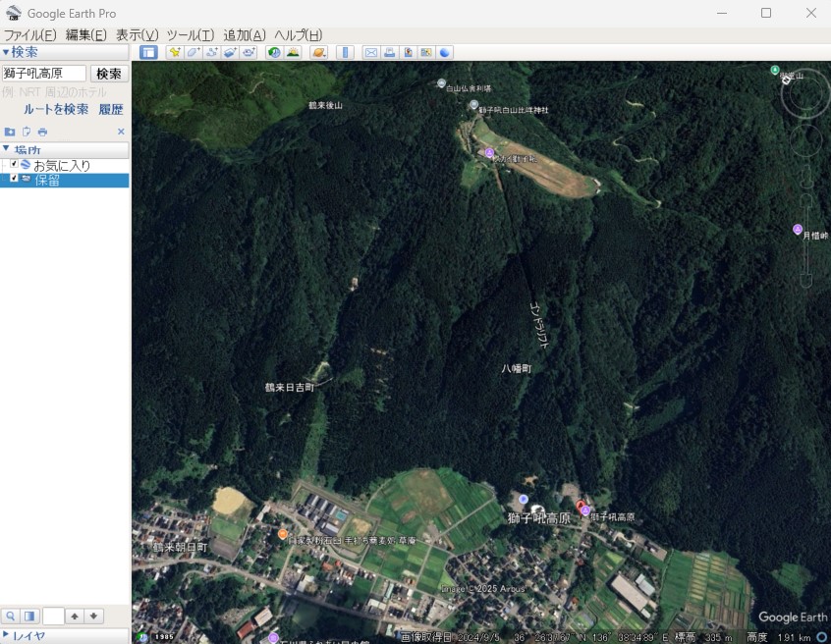Screen dimensions: 831x644
Task: Click the email envelope toolbar icon
Action: (x=371, y=52)
